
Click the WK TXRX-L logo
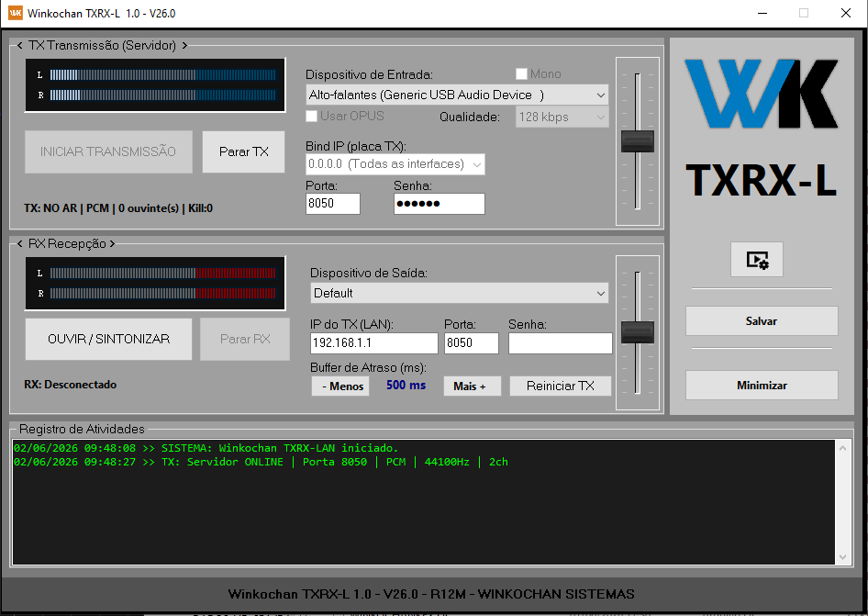pos(762,128)
